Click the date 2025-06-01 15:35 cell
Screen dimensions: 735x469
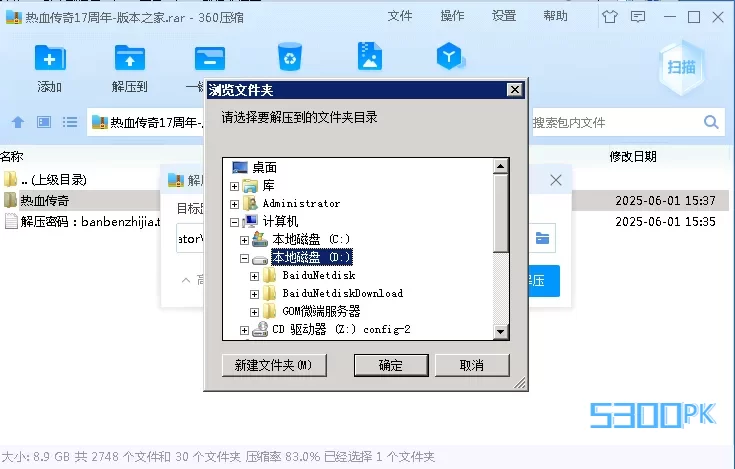[665, 222]
